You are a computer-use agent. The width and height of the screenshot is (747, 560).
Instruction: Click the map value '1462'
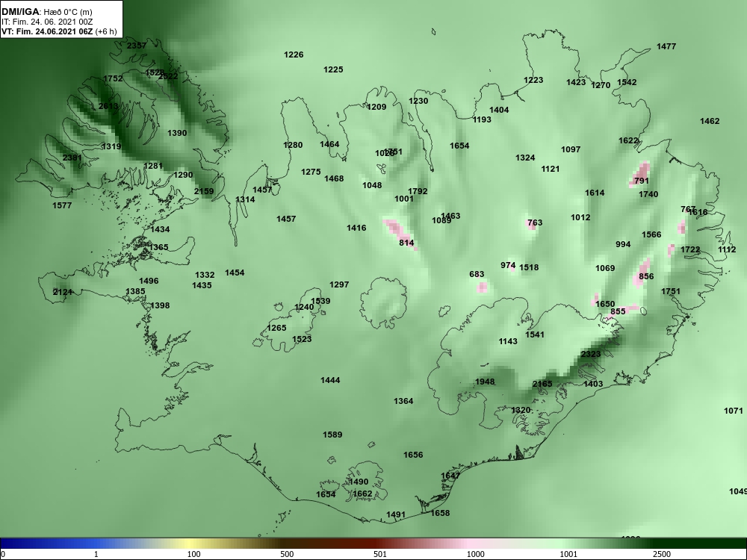710,122
